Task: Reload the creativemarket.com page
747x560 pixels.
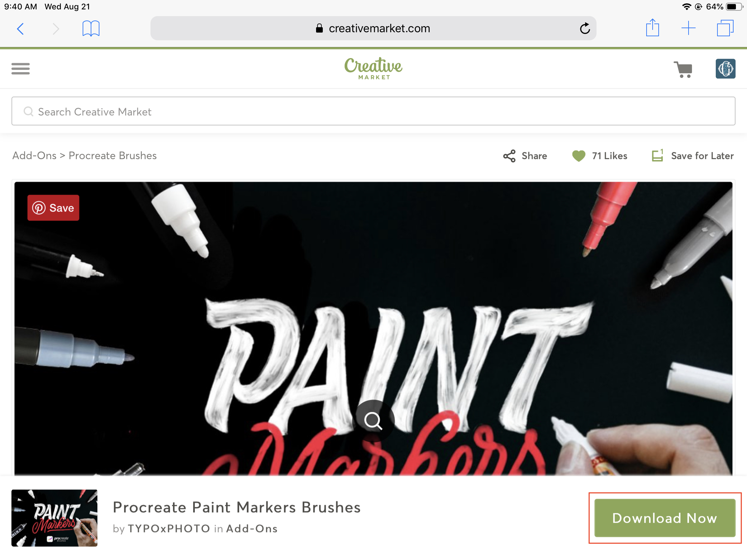Action: point(585,28)
